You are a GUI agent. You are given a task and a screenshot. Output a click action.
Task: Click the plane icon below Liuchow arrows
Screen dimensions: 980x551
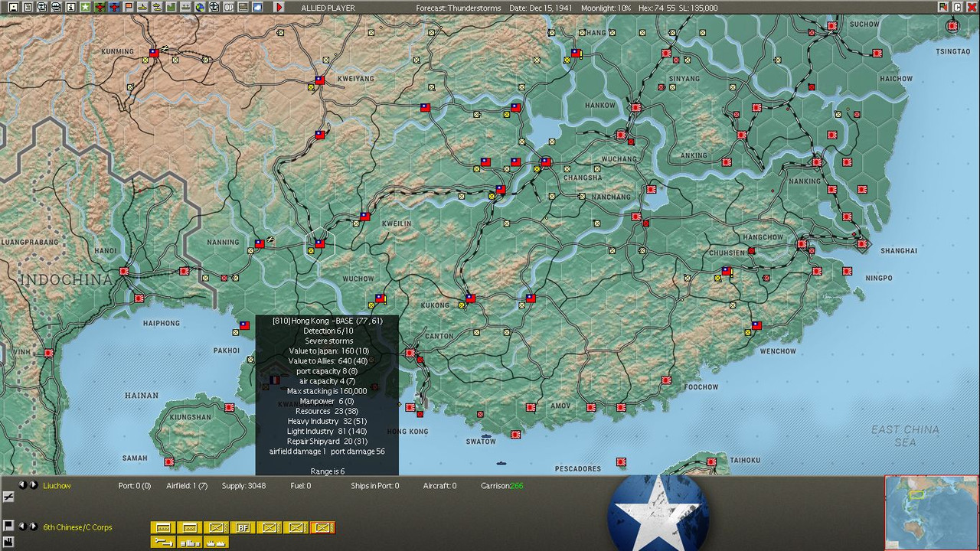tap(8, 497)
